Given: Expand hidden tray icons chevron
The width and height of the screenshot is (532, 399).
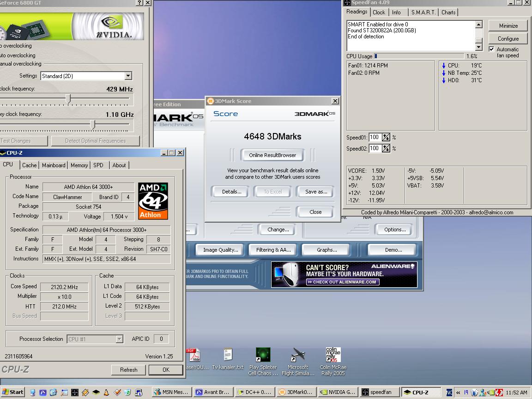Looking at the screenshot, I should (458, 393).
